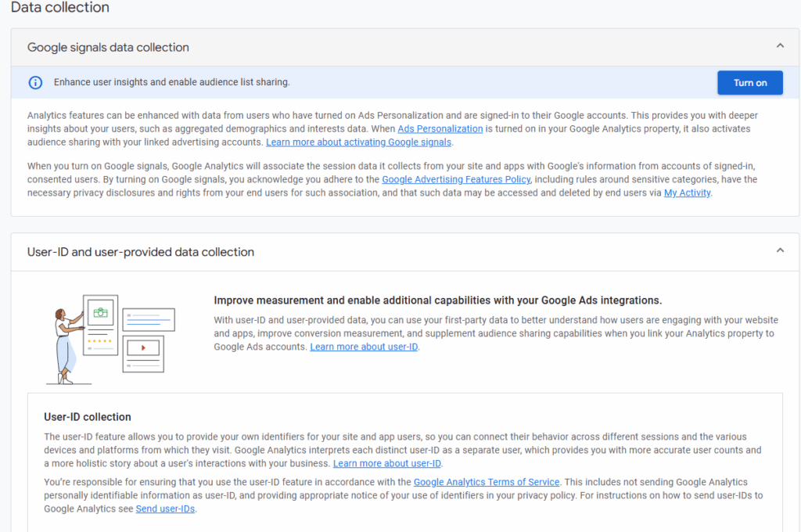
Task: Click the User-ID collection heading
Action: click(x=88, y=417)
